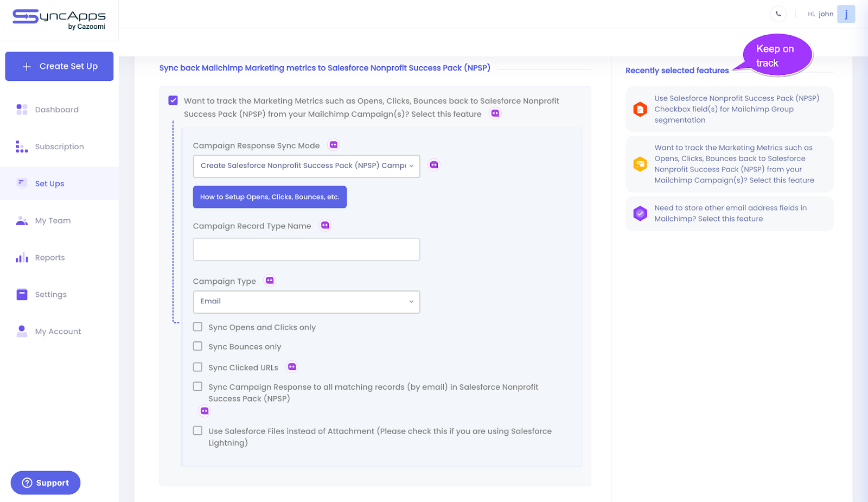Check Use Salesforce Files instead of Attachment

197,430
